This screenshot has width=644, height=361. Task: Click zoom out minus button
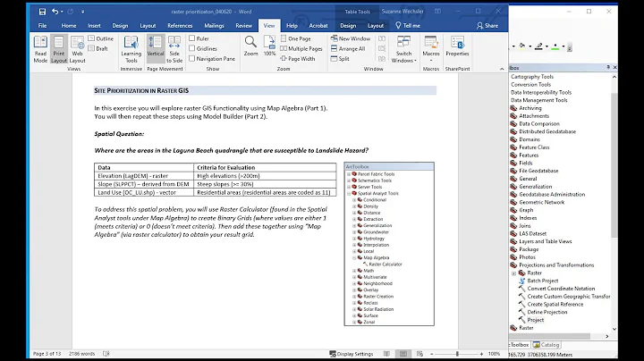(x=432, y=354)
